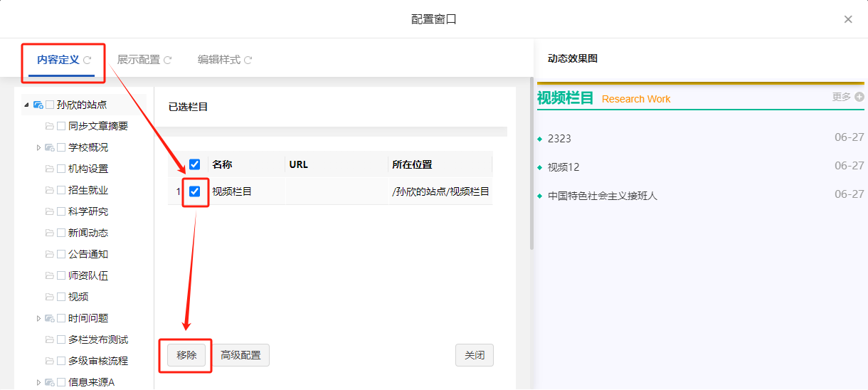
Task: Check the 科学研究 checkbox
Action: [x=61, y=211]
